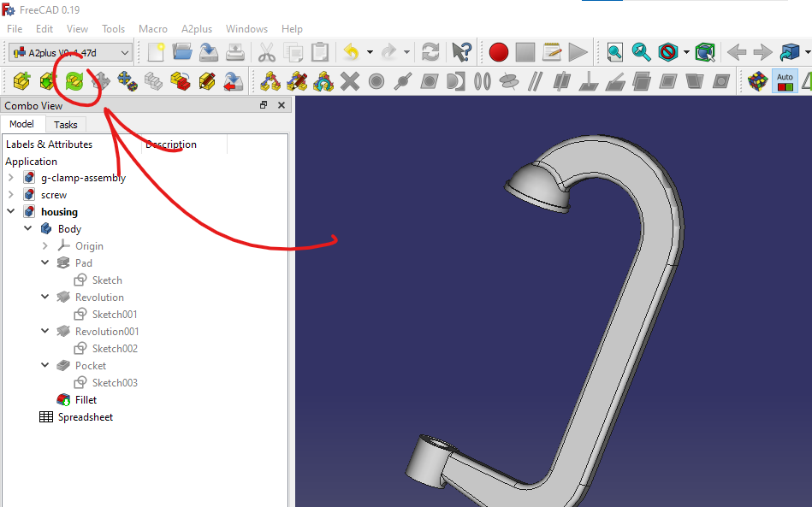This screenshot has height=507, width=812.
Task: Click the convert part red-yellow blocks icon
Action: click(x=181, y=81)
